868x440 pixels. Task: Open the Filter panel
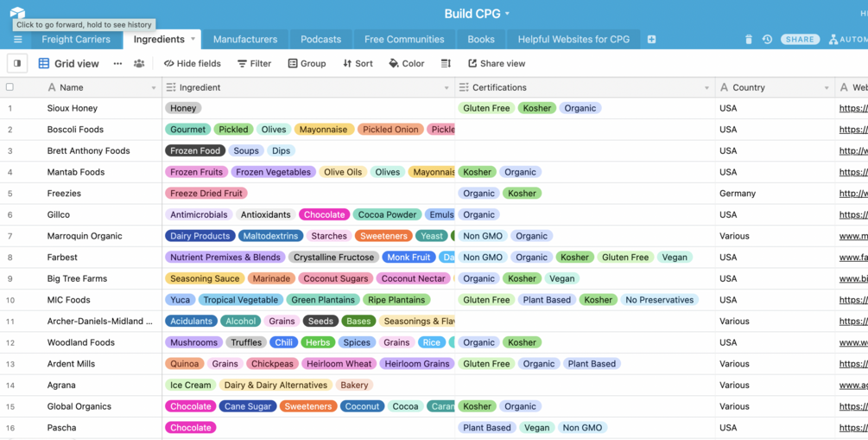[254, 63]
